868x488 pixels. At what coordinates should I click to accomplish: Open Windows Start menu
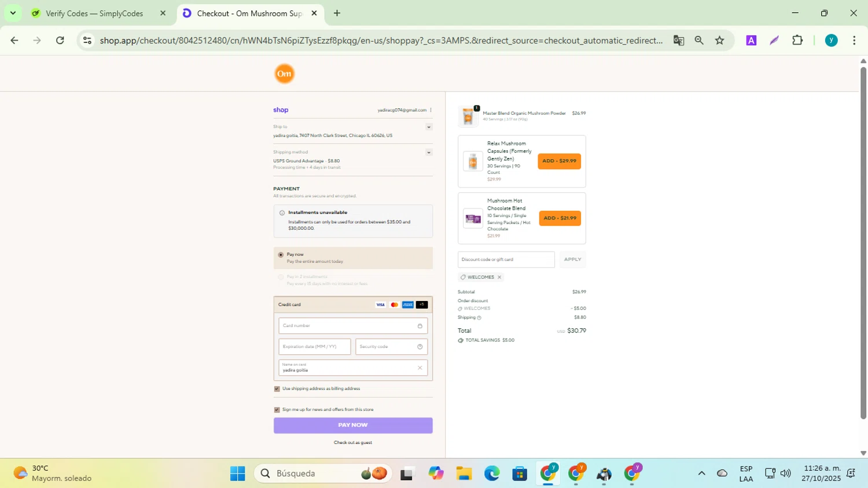click(238, 474)
